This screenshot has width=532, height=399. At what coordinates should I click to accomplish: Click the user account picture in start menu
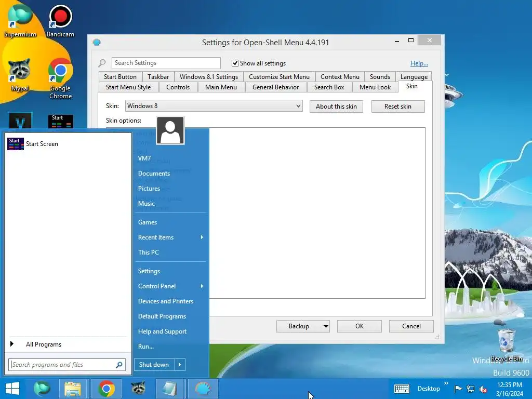(170, 130)
